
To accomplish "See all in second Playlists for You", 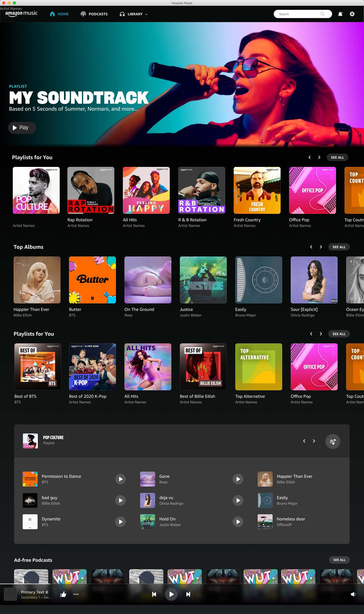I will click(x=339, y=334).
